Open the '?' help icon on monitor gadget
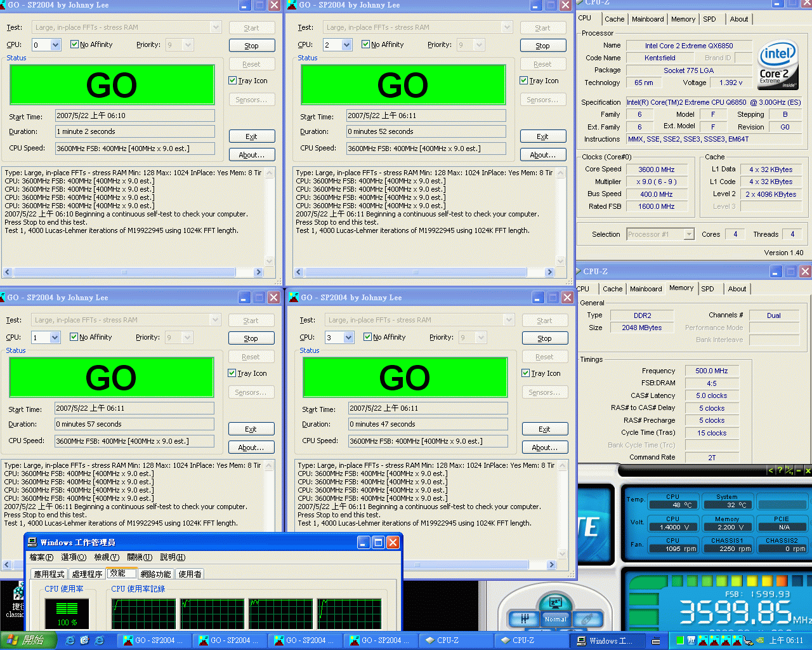Image resolution: width=812 pixels, height=650 pixels. point(780,470)
